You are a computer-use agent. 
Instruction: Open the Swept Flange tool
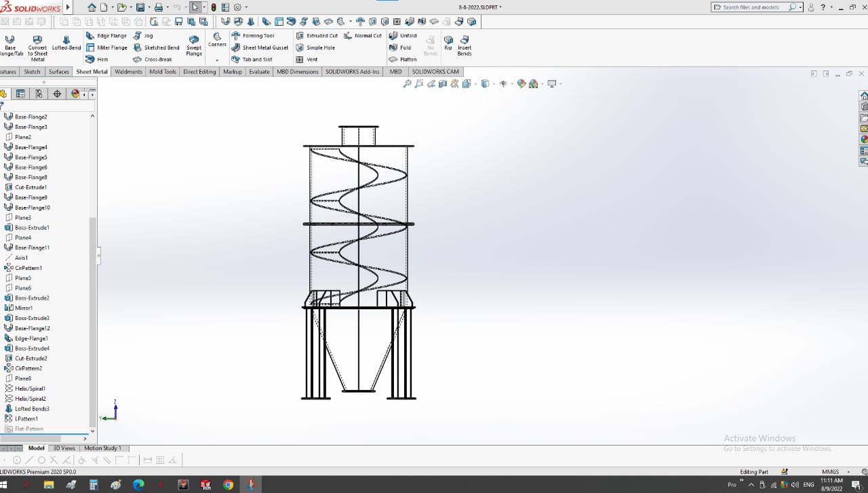(x=194, y=45)
